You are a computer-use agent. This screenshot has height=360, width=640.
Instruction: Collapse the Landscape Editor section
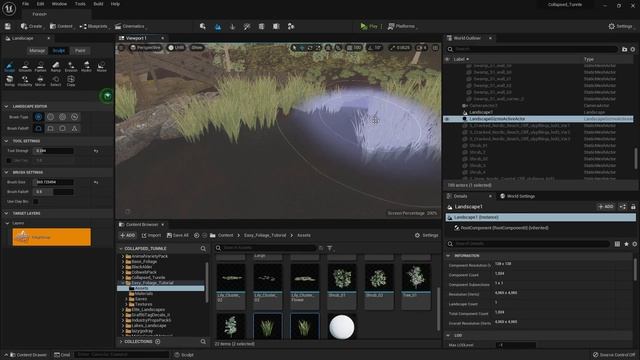(x=6, y=106)
